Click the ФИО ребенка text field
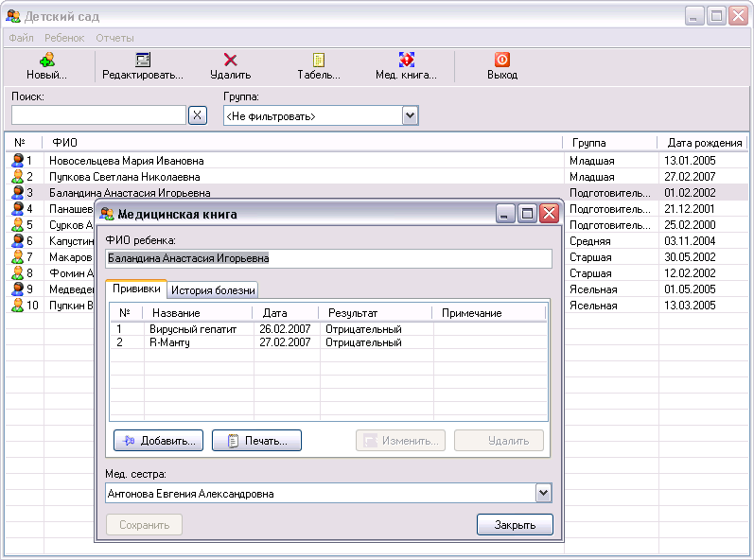 click(x=328, y=258)
